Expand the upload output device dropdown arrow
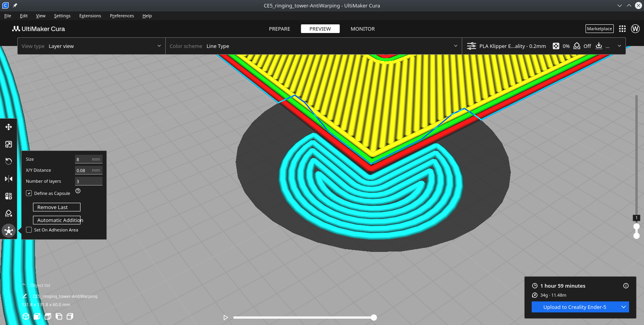 coord(623,307)
